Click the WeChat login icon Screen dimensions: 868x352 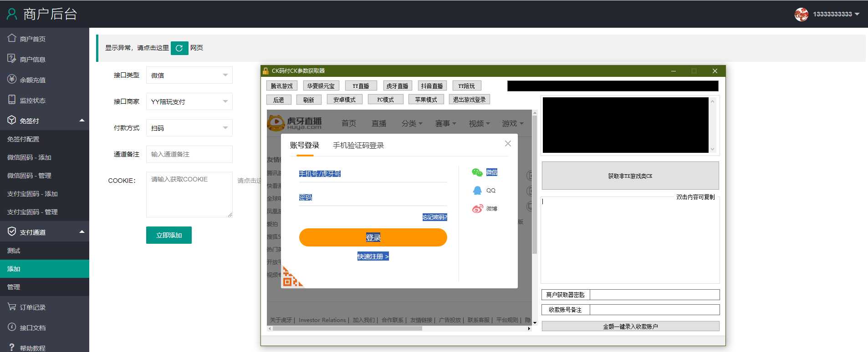477,172
